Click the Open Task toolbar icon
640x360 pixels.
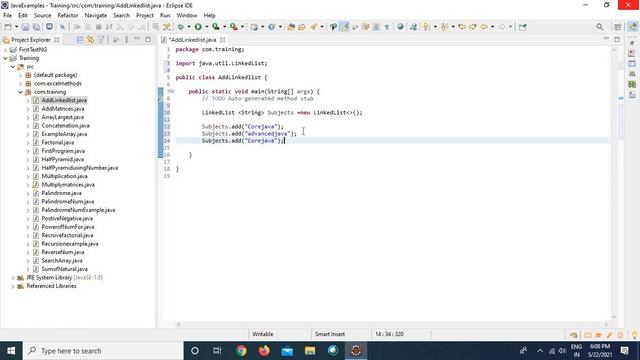tap(302, 27)
